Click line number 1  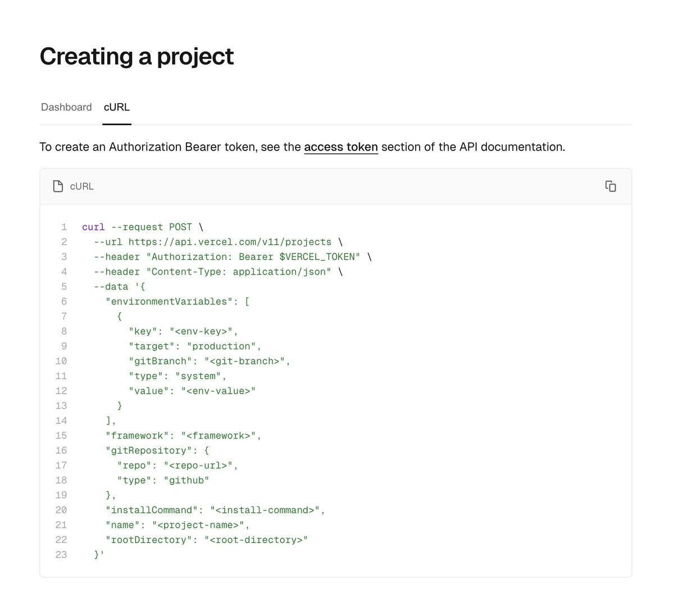tap(64, 227)
